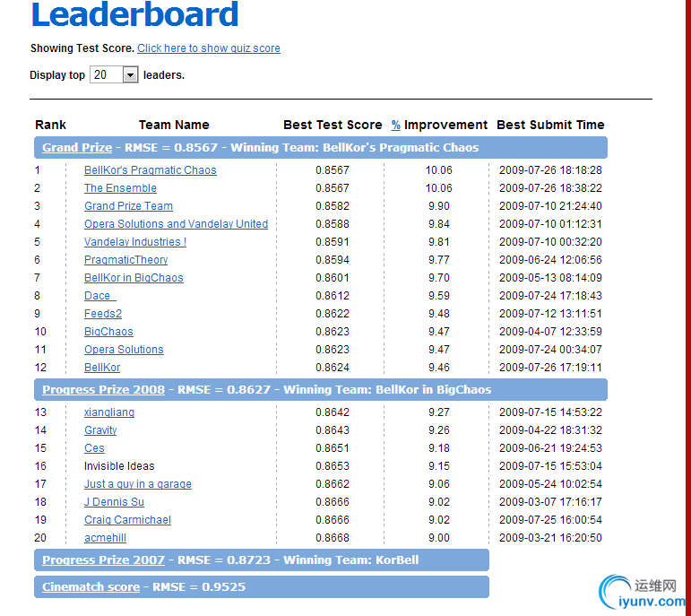Open the PragmaticTheory team link

126,260
